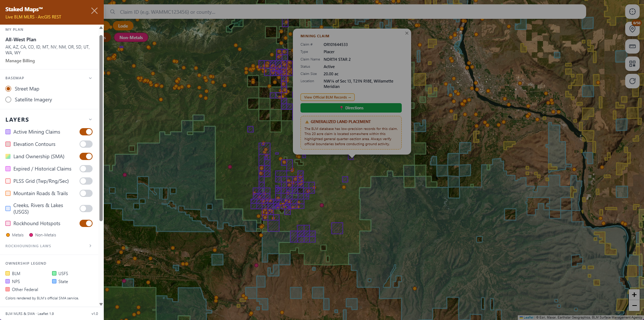
Task: Zoom out on the map
Action: click(x=634, y=306)
